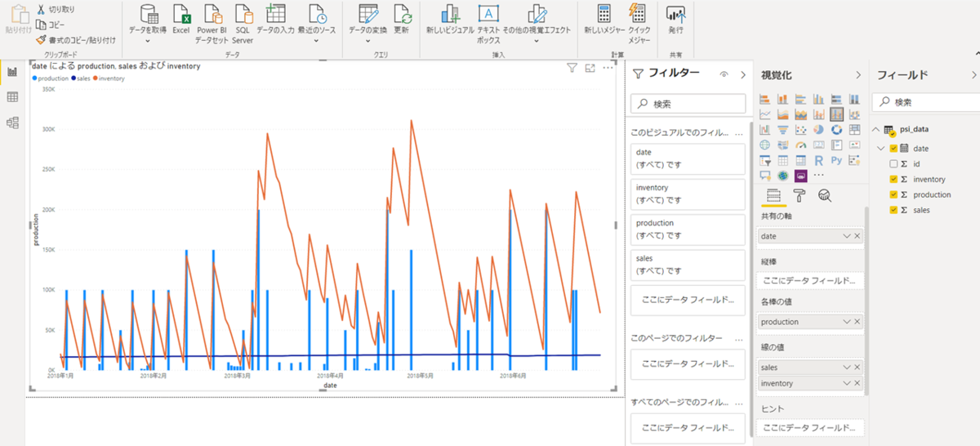Open dropdown on production column value

click(x=847, y=322)
